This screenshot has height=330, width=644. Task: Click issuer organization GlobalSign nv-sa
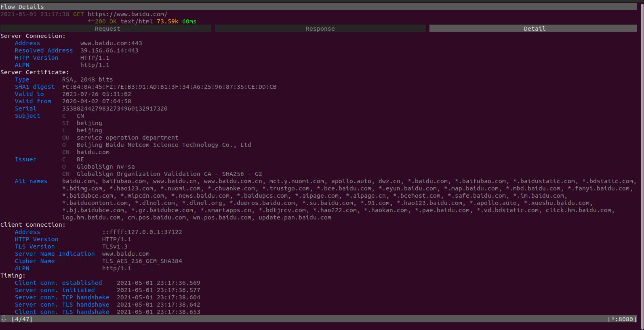106,167
